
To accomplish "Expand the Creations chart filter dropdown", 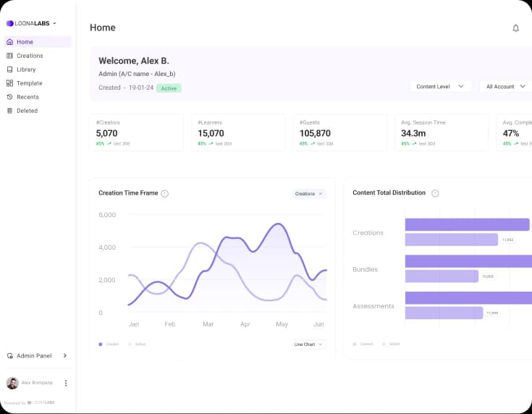I will (309, 194).
